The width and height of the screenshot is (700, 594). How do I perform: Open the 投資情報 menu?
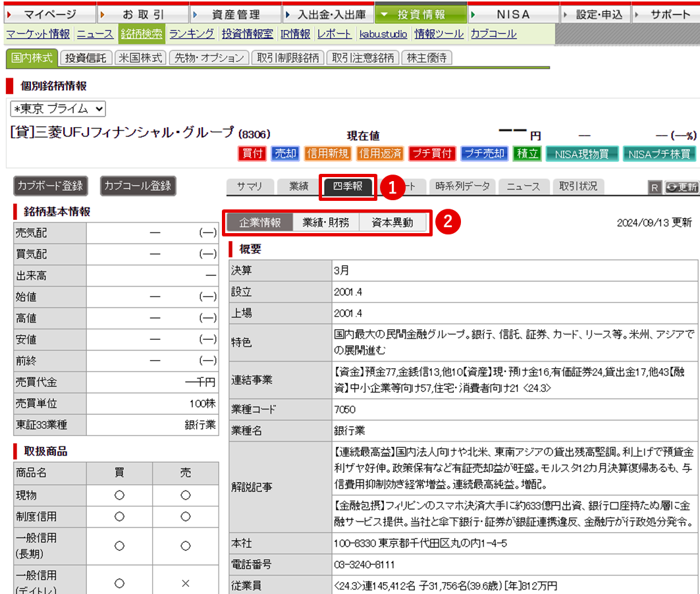[421, 14]
